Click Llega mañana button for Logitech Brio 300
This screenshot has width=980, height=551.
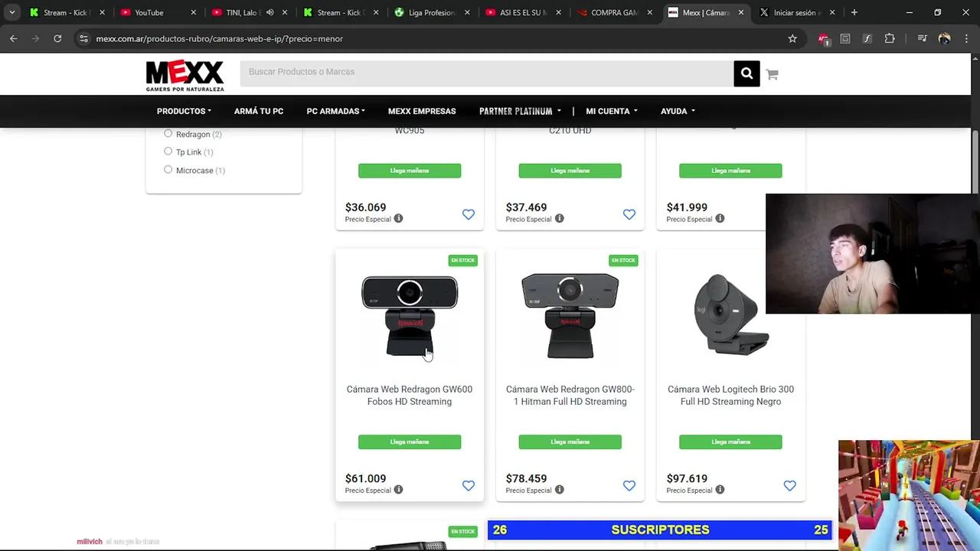click(731, 442)
